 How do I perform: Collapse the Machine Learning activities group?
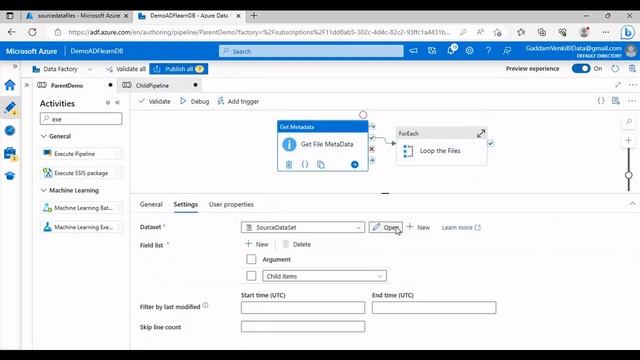(x=44, y=190)
